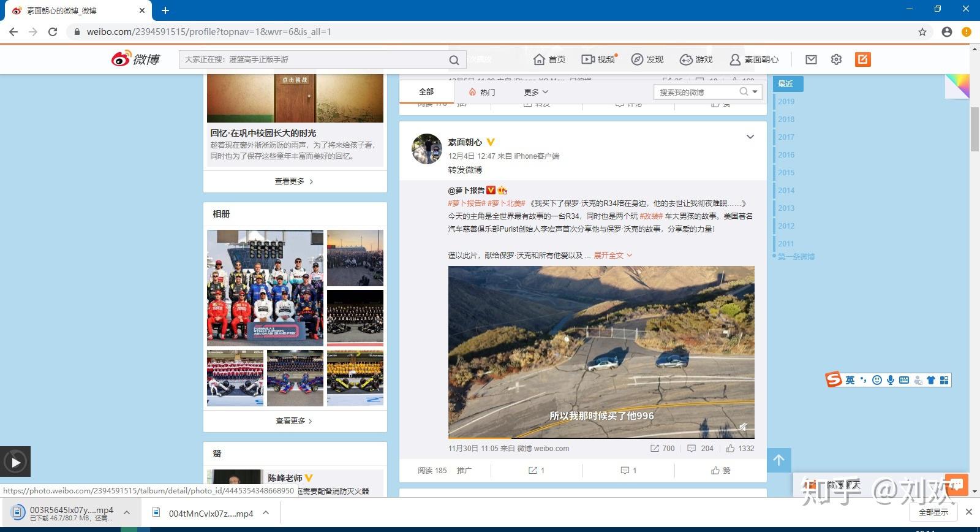This screenshot has width=980, height=532.
Task: Click 推广 promote link
Action: point(464,471)
